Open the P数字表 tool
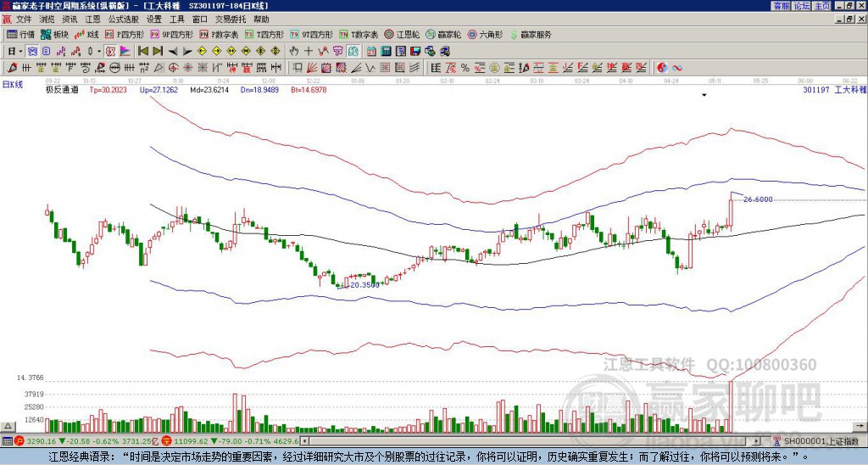868x465 pixels. [219, 34]
